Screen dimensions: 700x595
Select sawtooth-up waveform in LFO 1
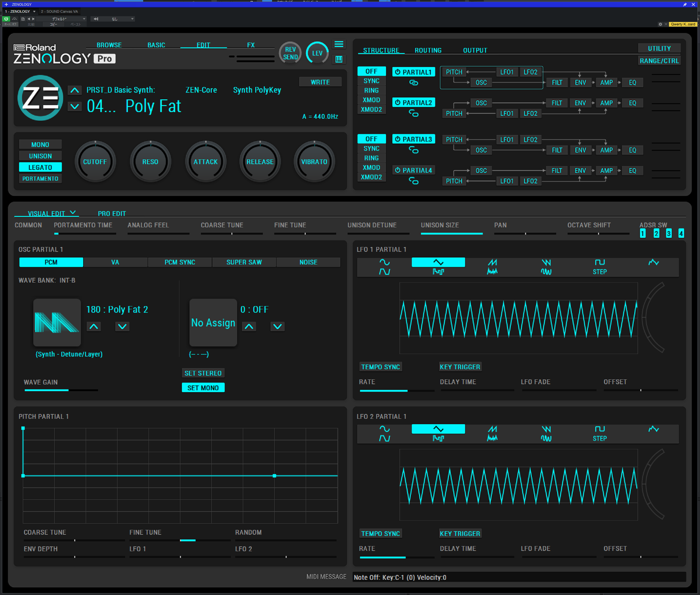tap(492, 262)
